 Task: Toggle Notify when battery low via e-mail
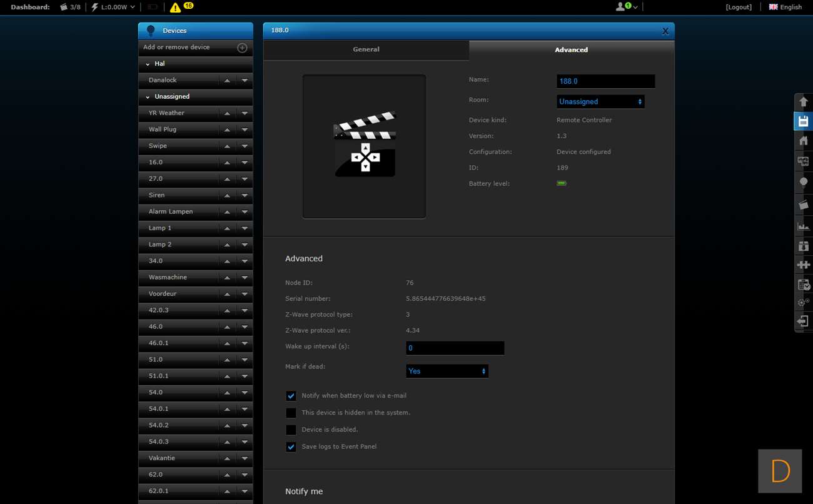click(291, 396)
